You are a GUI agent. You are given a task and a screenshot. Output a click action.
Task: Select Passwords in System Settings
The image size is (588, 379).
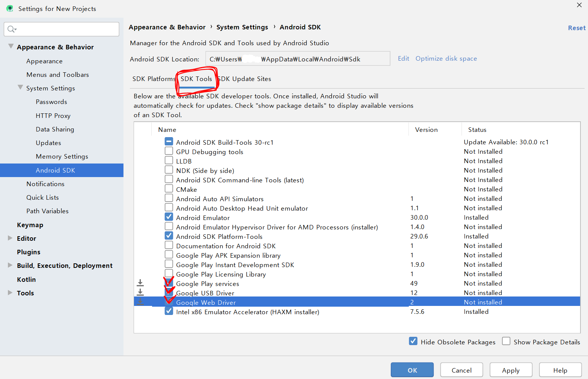coord(51,102)
